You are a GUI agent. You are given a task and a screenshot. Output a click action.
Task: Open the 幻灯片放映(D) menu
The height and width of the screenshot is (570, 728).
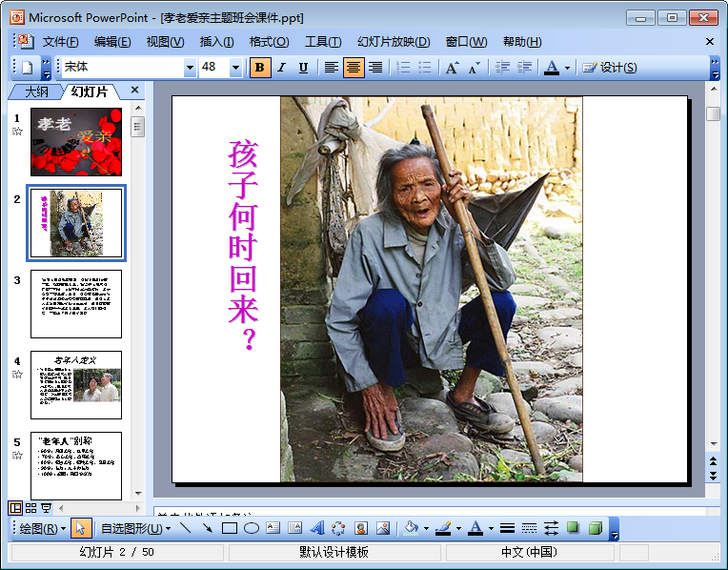[x=394, y=42]
